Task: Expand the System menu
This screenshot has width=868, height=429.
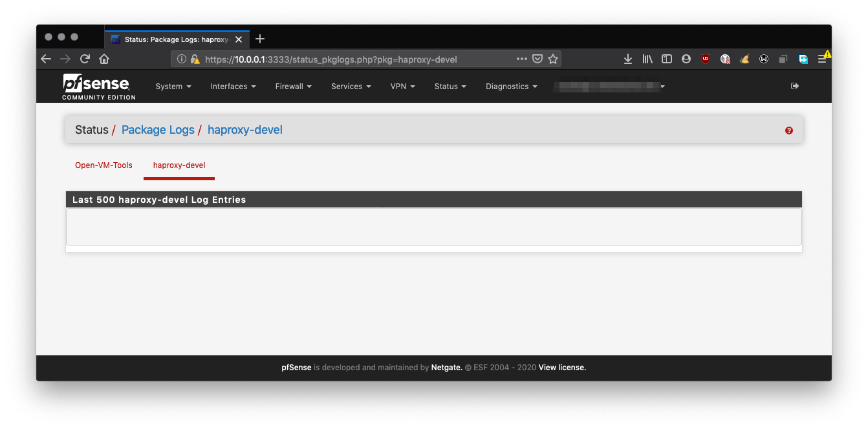Action: [x=173, y=86]
